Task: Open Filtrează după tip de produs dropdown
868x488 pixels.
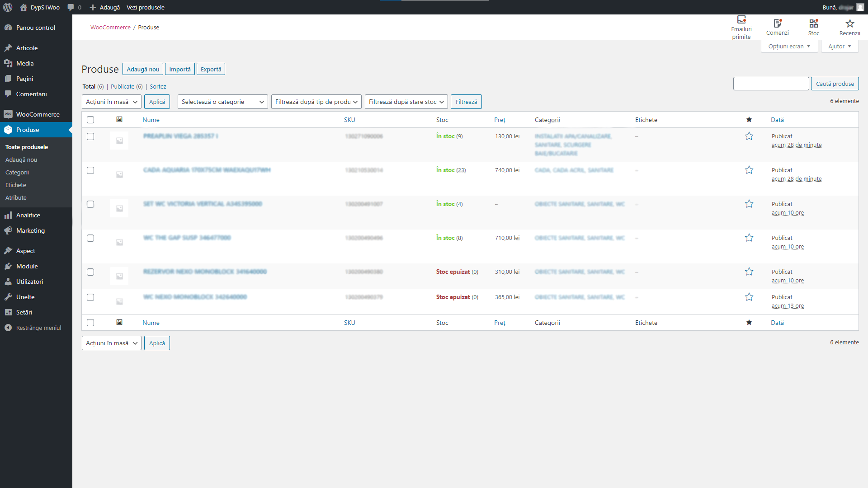Action: pos(316,102)
